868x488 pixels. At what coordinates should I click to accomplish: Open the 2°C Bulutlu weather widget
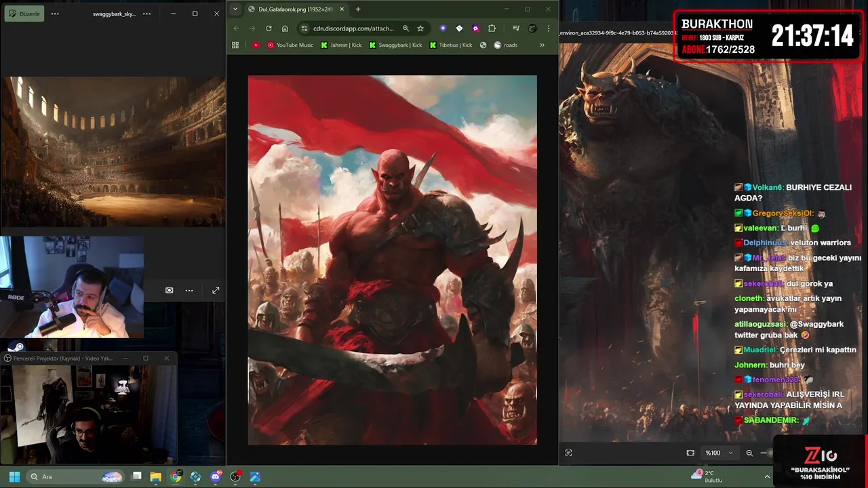(707, 476)
